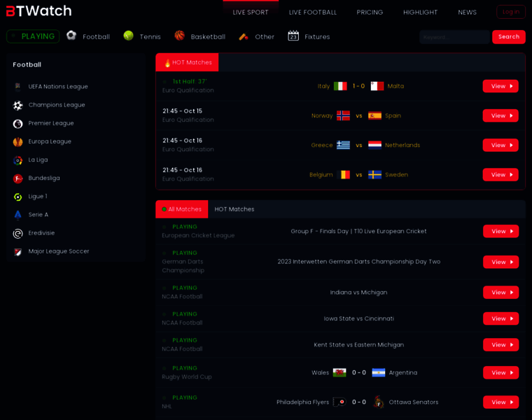
Task: Click the Bundesliga logo icon
Action: pyautogui.click(x=18, y=178)
